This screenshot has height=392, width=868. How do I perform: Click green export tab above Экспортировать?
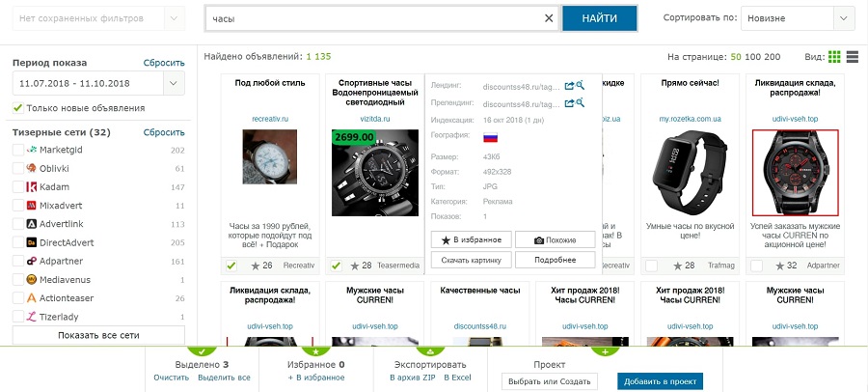point(431,351)
